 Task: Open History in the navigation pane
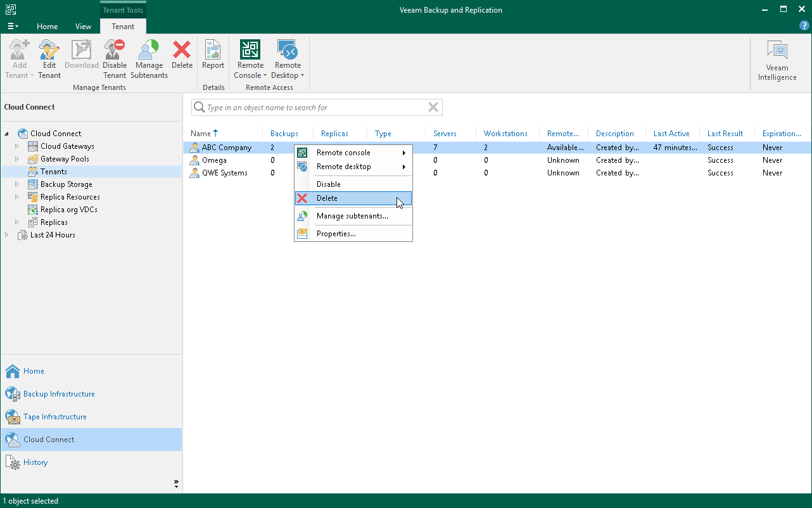(x=35, y=462)
